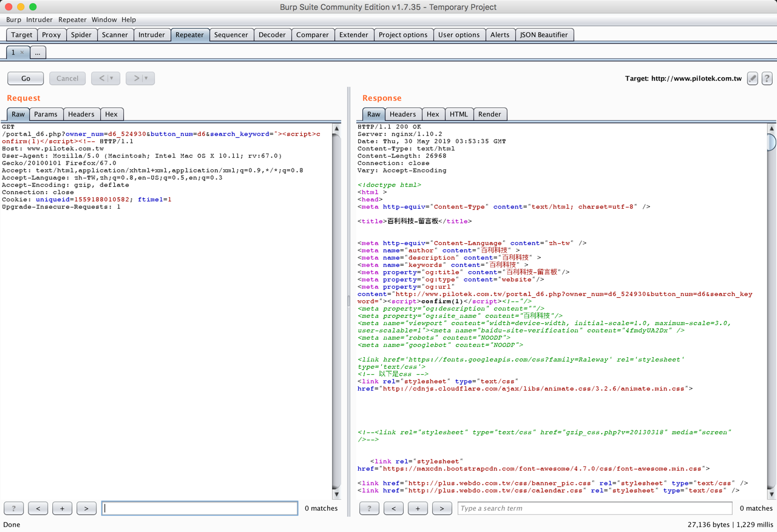Screen dimensions: 777x532
Task: Click the '27,136 bytes | 1,229 millis' status text
Action: (730, 525)
